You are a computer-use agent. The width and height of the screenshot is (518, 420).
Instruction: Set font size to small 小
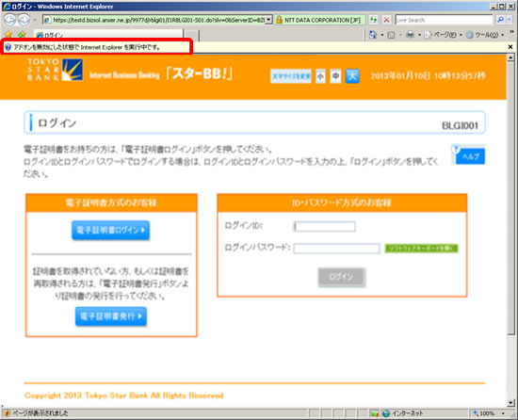tap(320, 76)
